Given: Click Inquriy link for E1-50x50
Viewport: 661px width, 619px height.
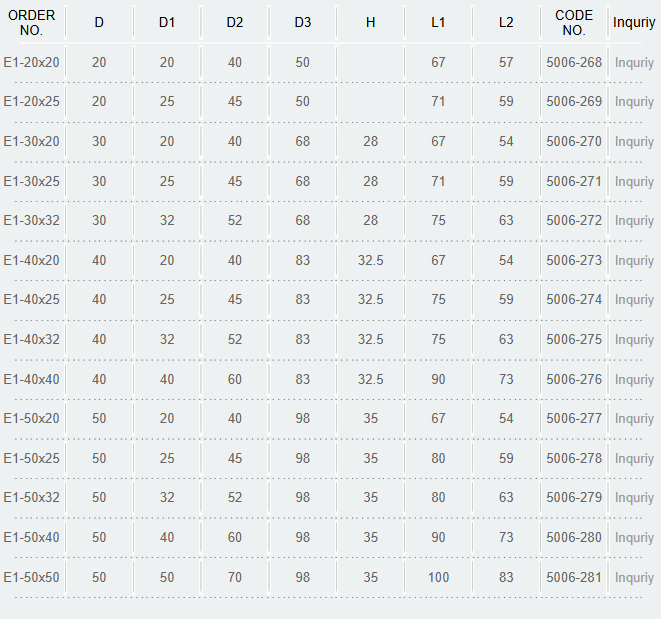Looking at the screenshot, I should tap(634, 578).
